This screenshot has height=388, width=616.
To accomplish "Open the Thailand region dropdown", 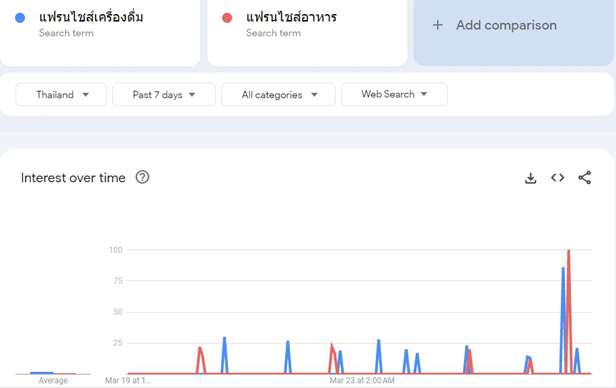I will click(61, 95).
